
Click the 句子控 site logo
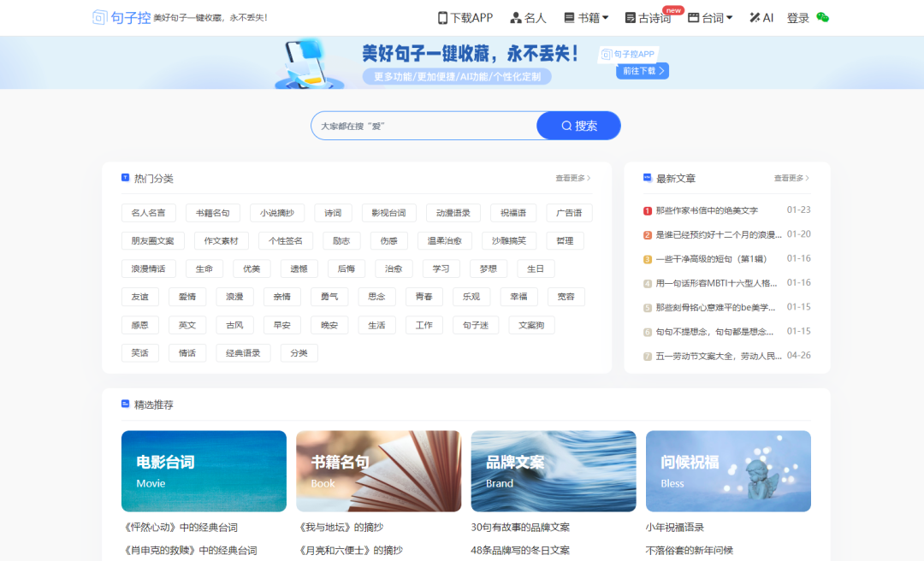pyautogui.click(x=121, y=18)
